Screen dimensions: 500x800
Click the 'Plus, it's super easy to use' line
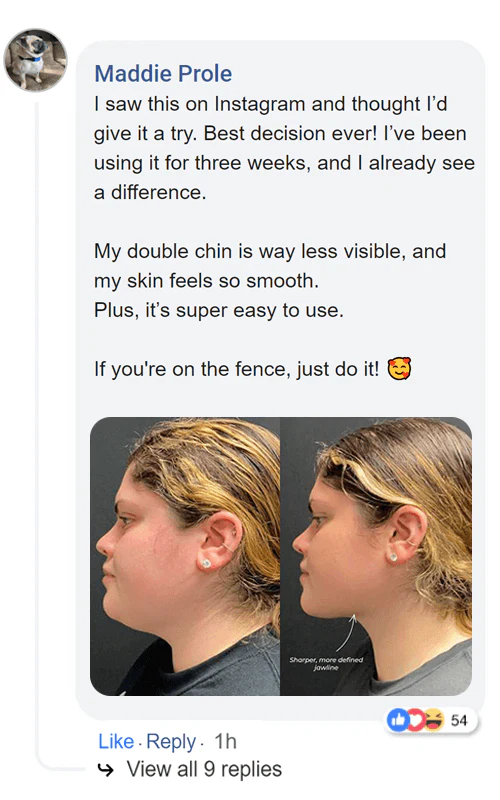click(x=218, y=310)
